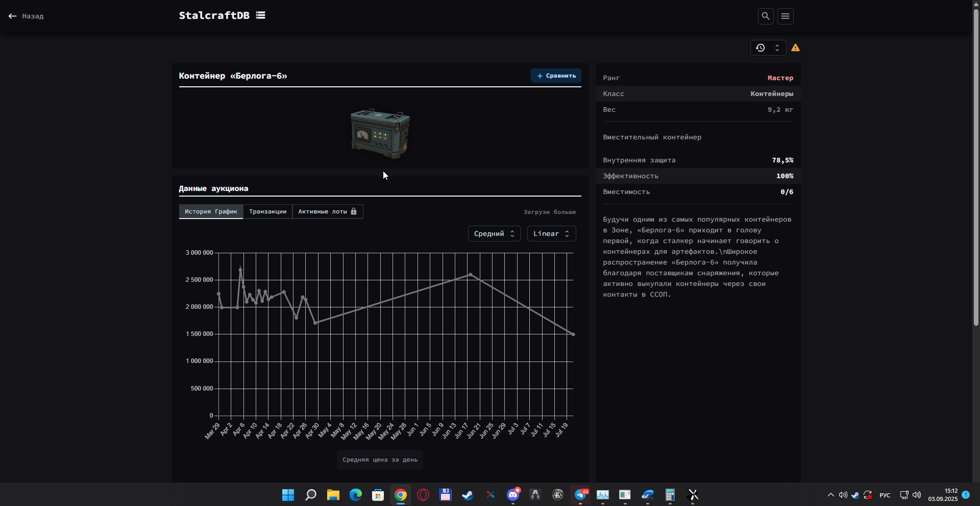Open Steam from the taskbar
Screen dimensions: 980x506
(x=468, y=495)
